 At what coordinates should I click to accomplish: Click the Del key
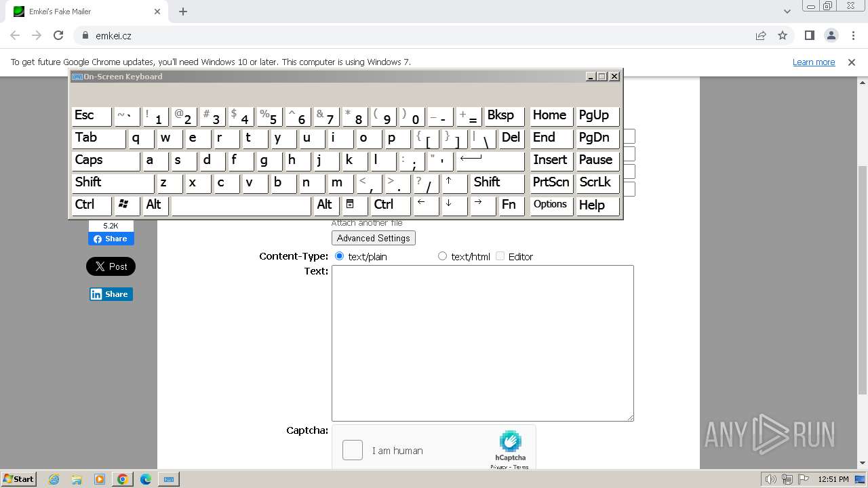coord(511,138)
